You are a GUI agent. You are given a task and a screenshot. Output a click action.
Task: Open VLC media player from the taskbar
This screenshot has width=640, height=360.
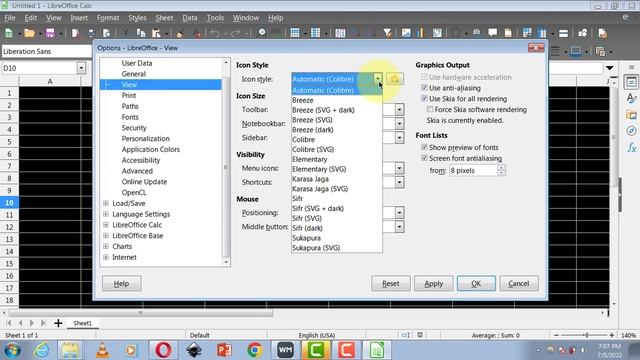[102, 350]
